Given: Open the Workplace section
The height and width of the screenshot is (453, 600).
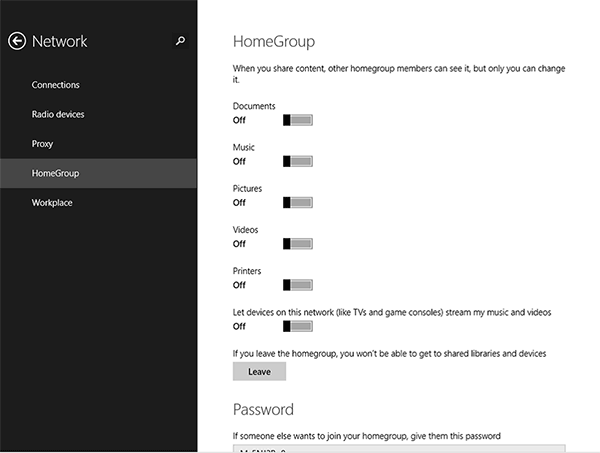Looking at the screenshot, I should point(52,203).
